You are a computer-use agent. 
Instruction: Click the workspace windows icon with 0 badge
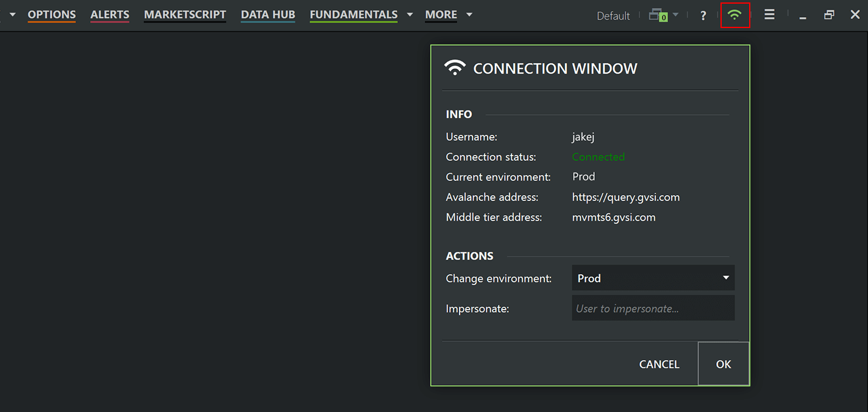(x=658, y=15)
